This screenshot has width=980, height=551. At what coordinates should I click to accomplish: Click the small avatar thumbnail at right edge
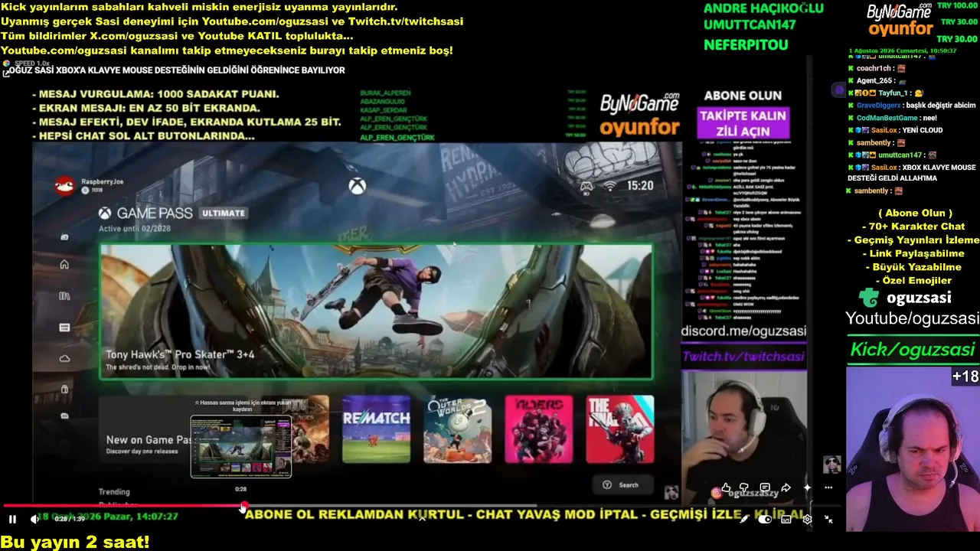(x=831, y=465)
